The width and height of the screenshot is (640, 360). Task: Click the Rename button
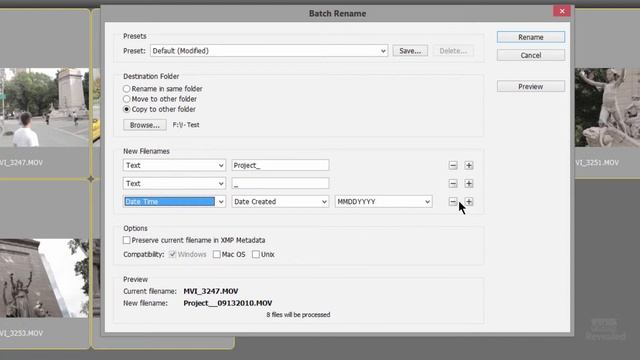point(531,37)
